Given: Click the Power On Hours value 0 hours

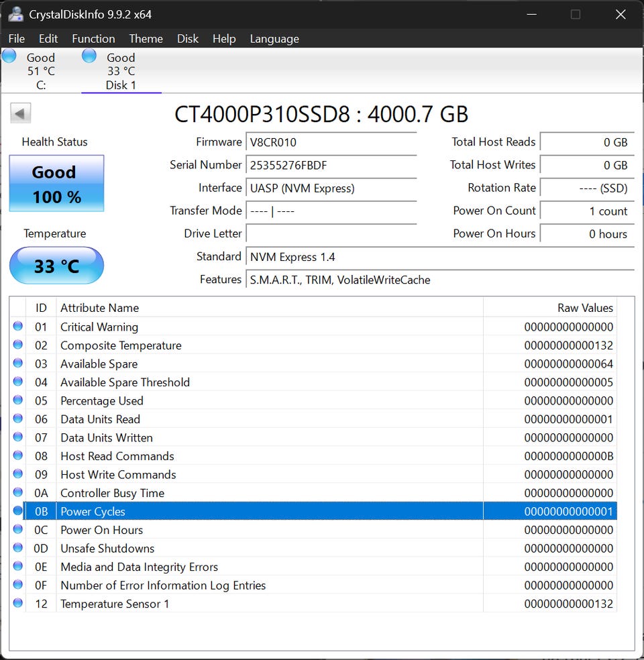Looking at the screenshot, I should 587,233.
